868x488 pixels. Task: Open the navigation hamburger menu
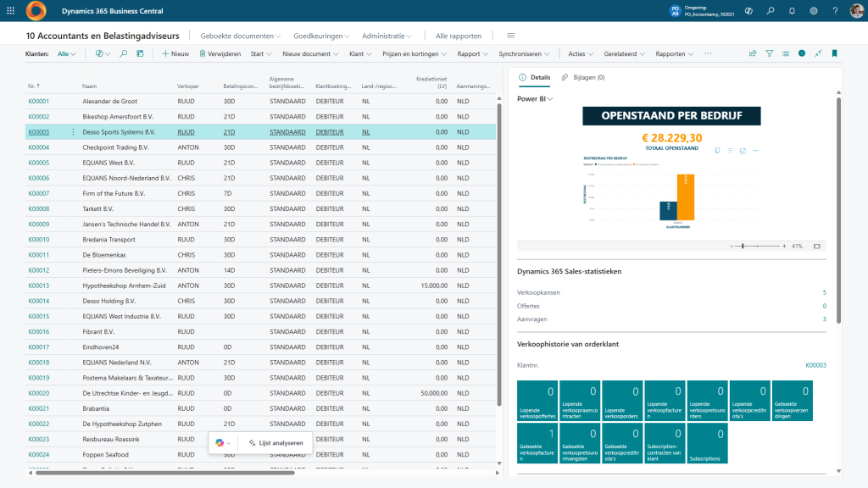tap(510, 36)
